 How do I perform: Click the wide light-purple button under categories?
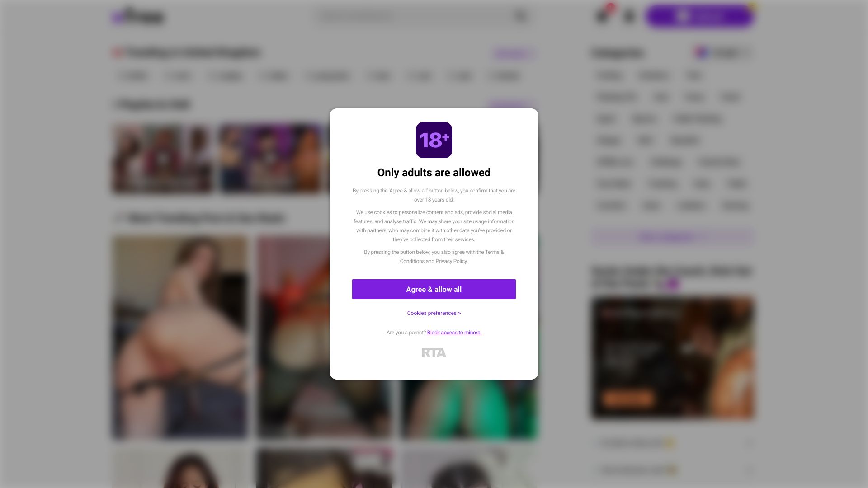coord(673,237)
